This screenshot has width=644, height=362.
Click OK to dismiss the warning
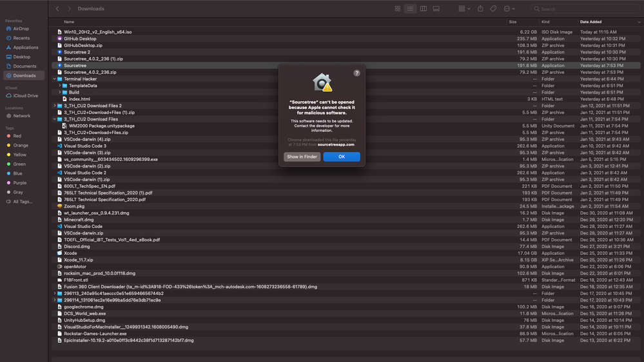341,157
